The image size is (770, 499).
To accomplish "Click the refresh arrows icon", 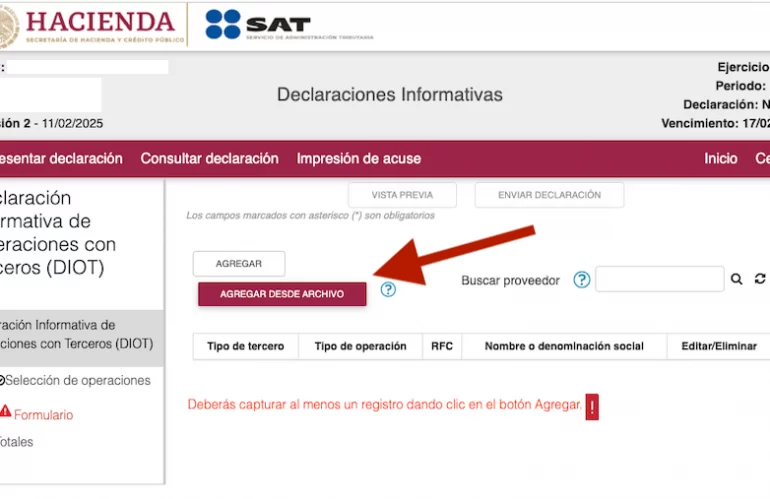I will click(x=760, y=278).
